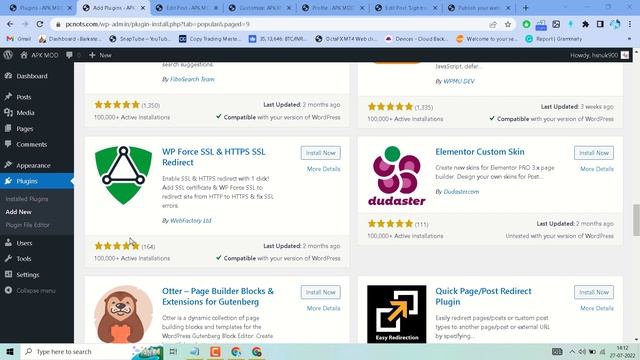Switch to the Add Plugins browser tab
The width and height of the screenshot is (640, 360).
pyautogui.click(x=113, y=8)
